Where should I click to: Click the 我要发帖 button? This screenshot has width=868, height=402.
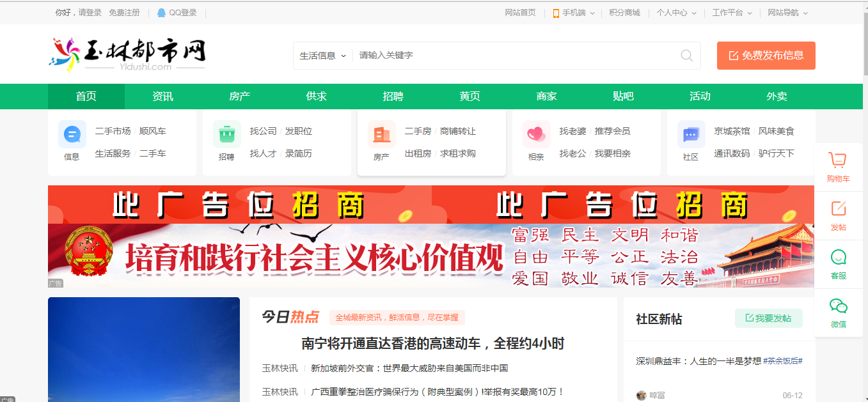click(768, 318)
